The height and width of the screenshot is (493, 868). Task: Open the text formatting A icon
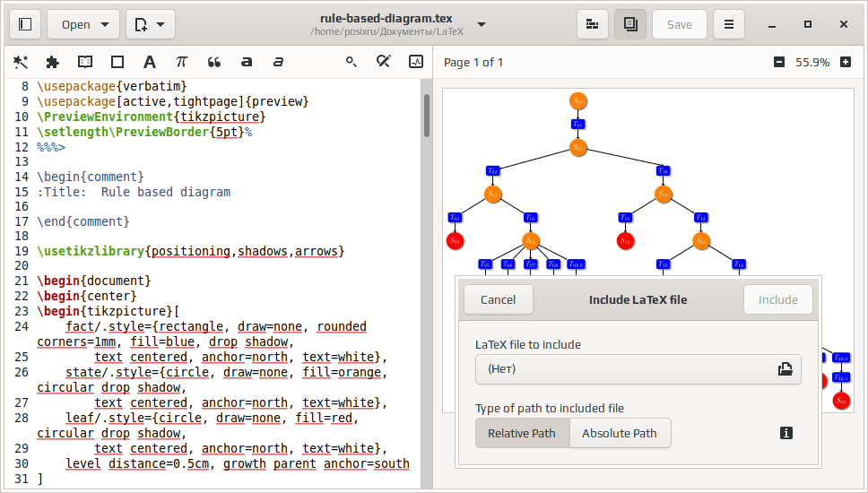point(150,62)
